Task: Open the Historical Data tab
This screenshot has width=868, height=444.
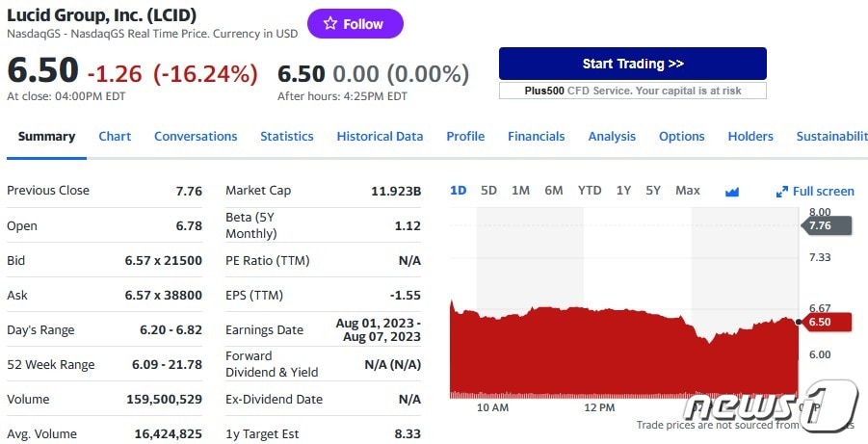Action: coord(380,136)
